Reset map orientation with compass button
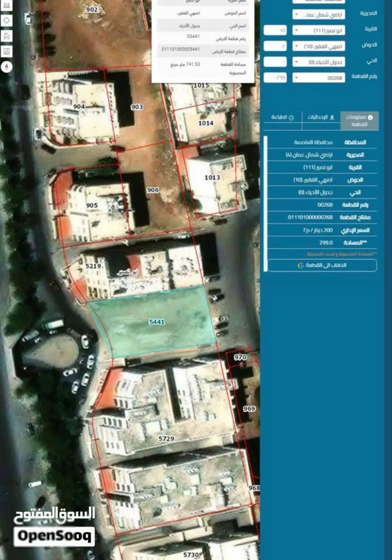Image resolution: width=392 pixels, height=560 pixels. 7,67
